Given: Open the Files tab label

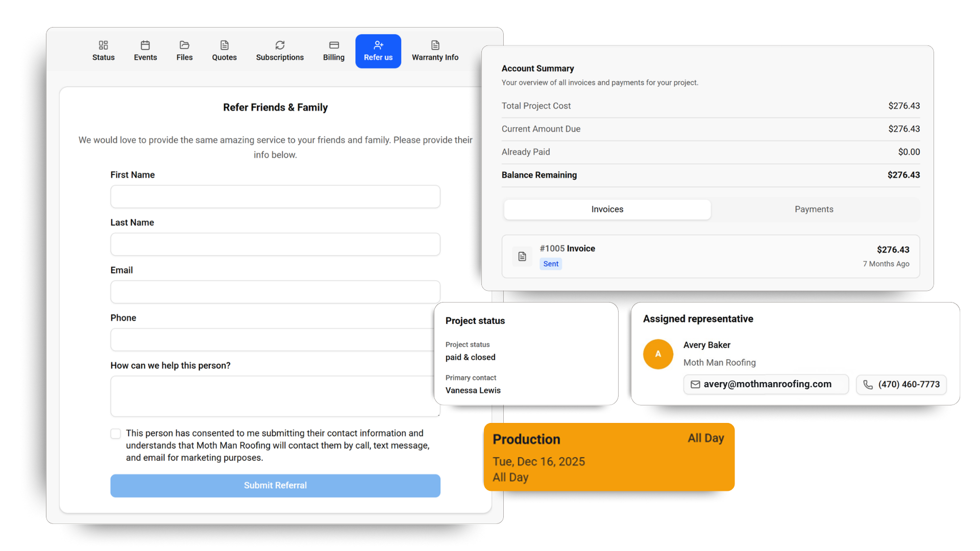Looking at the screenshot, I should pos(184,57).
